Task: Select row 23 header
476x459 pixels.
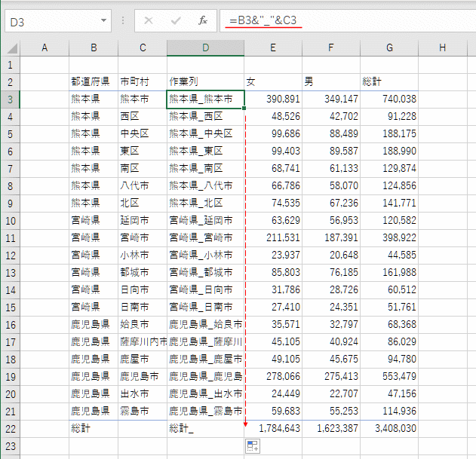Action: click(x=11, y=446)
